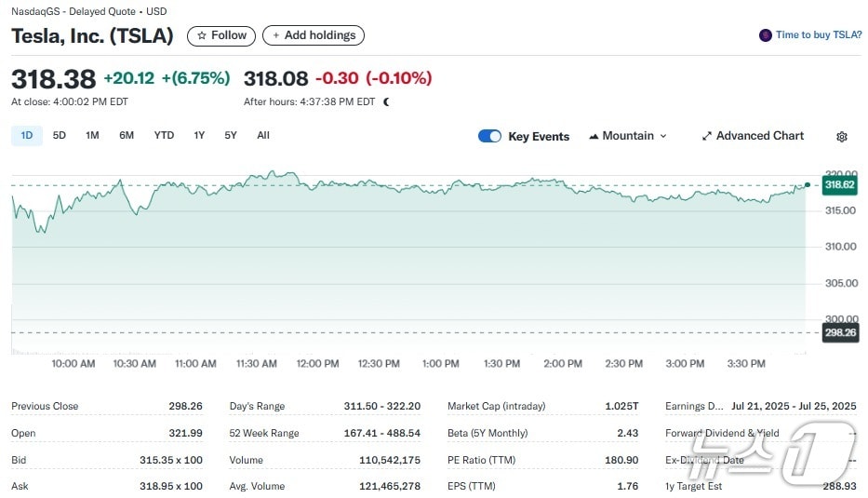Click the 318.62 current price label on chart
Image resolution: width=868 pixels, height=498 pixels.
839,185
